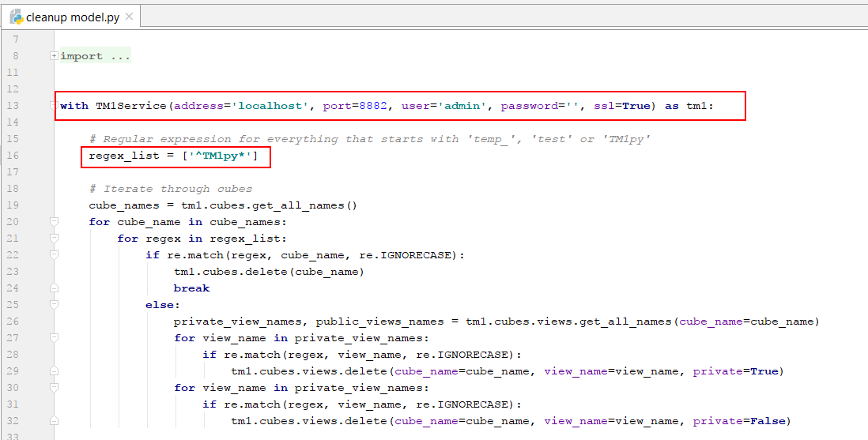Viewport: 868px width, 440px height.
Task: Click the Python file icon on the tab
Action: coord(17,17)
